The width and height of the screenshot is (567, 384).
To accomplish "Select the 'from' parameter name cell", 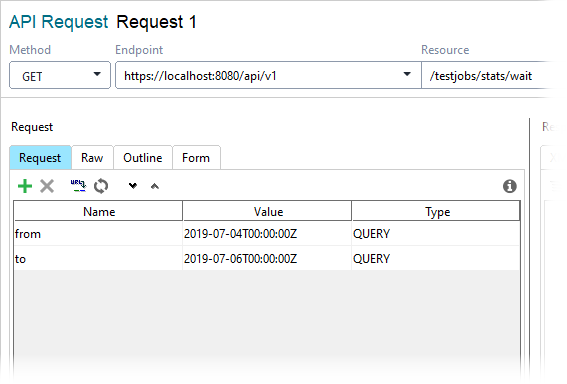I will [x=98, y=234].
